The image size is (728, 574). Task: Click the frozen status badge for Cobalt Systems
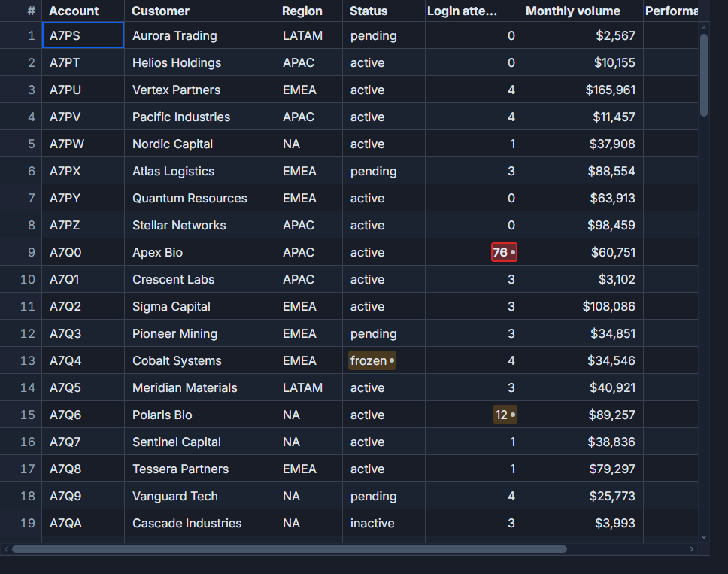click(372, 360)
